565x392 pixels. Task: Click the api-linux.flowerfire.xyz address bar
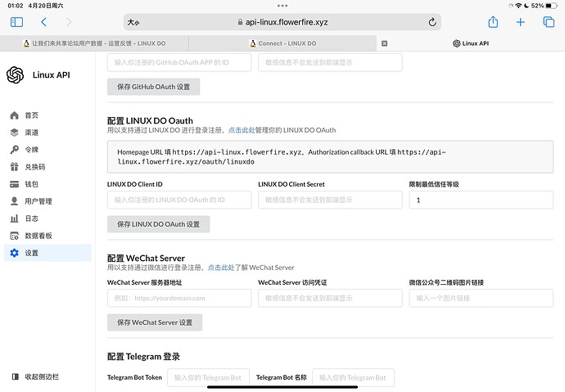[x=282, y=22]
